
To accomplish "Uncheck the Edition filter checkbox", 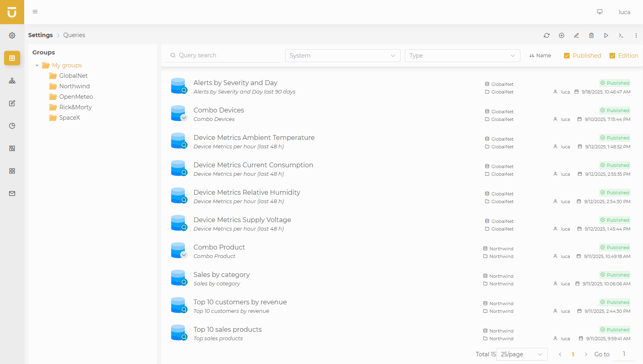I will point(612,56).
